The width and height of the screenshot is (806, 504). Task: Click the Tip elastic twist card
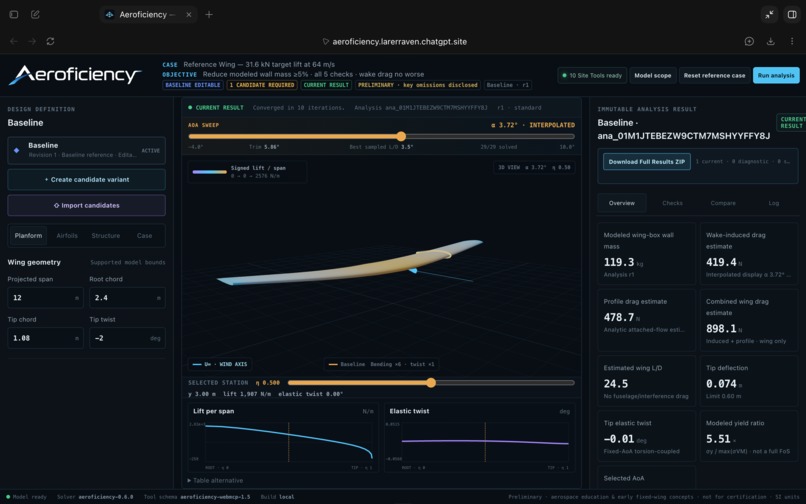646,436
